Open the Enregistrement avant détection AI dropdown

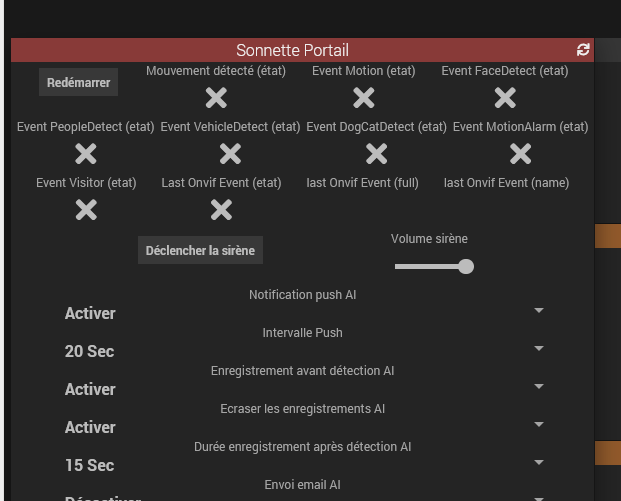click(539, 387)
